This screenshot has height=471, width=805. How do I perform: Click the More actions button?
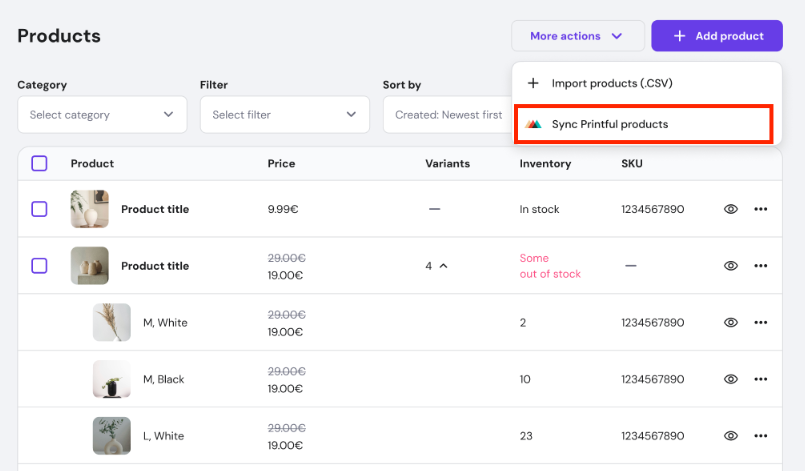[576, 36]
